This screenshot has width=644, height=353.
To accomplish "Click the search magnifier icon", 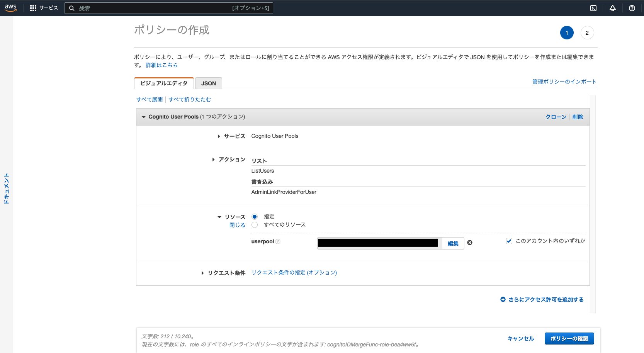I will (x=71, y=8).
